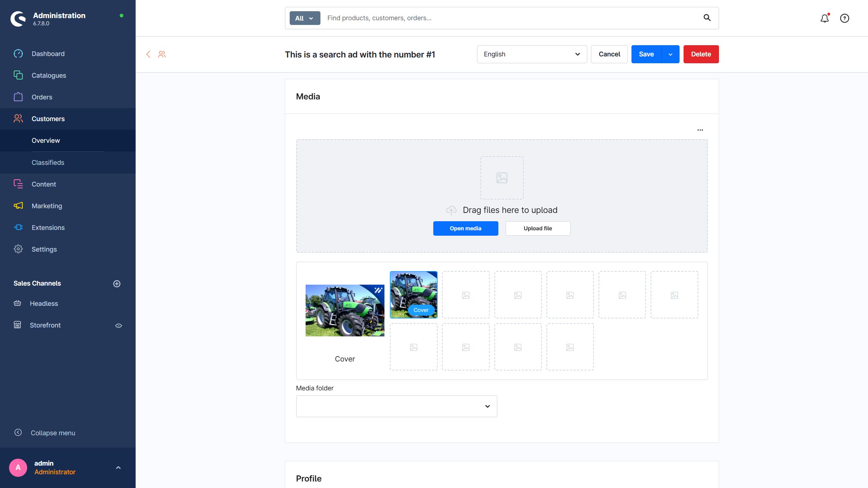The width and height of the screenshot is (868, 488).
Task: Click the Shopware logo icon
Action: point(18,19)
